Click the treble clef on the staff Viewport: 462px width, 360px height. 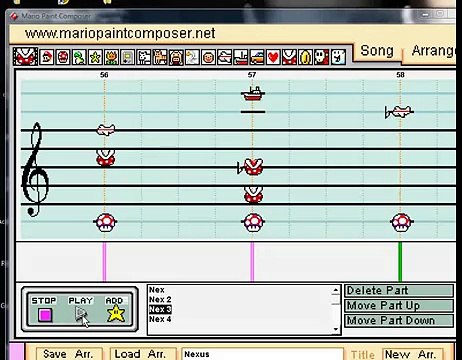pos(35,169)
